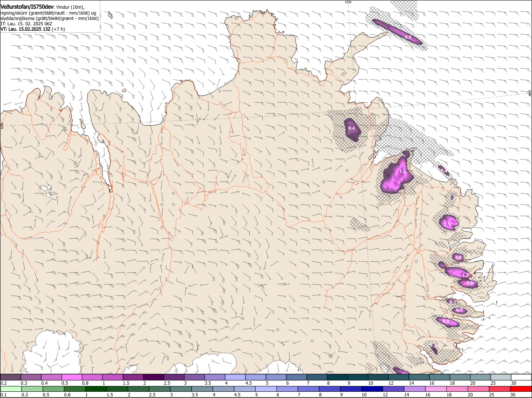Click the 1.3 value on the large pink cell
The height and width of the screenshot is (398, 532).
pos(402,171)
